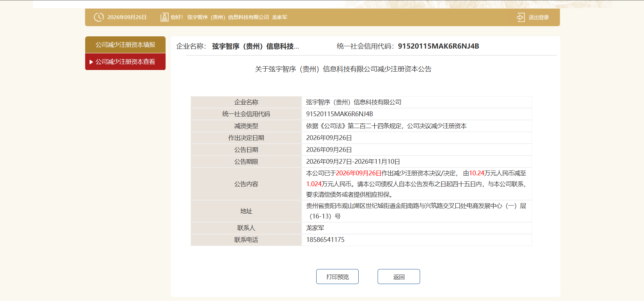Screen dimensions: 644x301
Task: Click the date value next to 作出决定日期
Action: coord(329,138)
